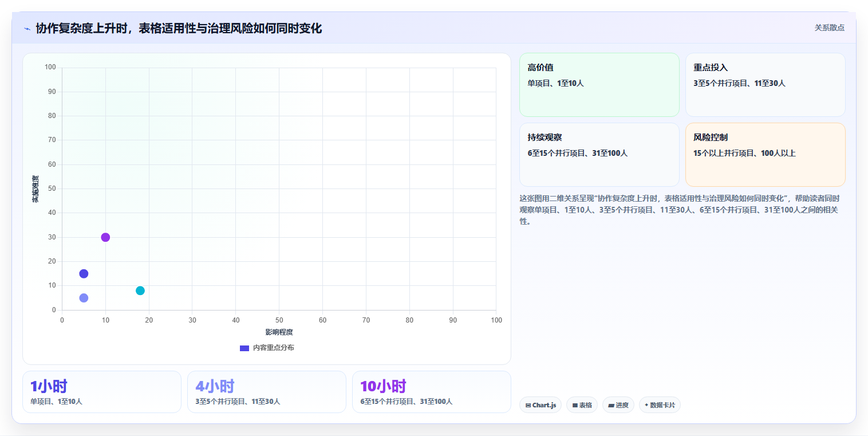
Task: Click text 3至5个并行项目、11至30人 in 重点投入 card
Action: 739,83
